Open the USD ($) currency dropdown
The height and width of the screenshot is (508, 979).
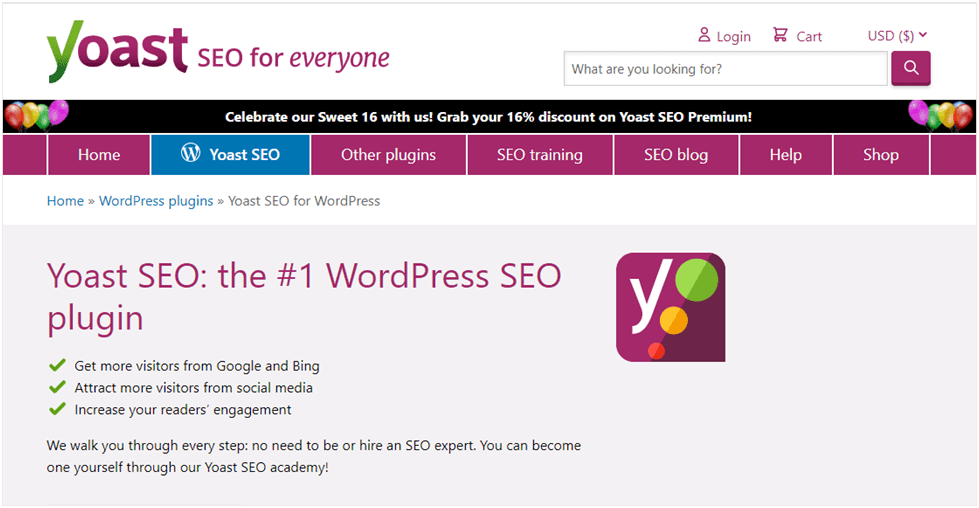click(x=897, y=36)
